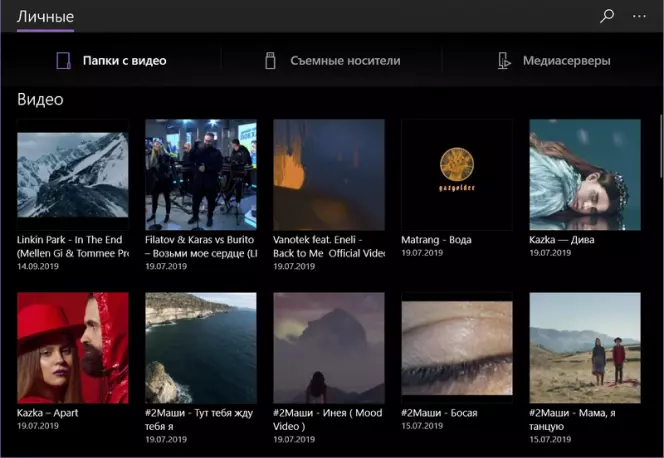Select the Медиасерверы tab label
664x458 pixels.
click(x=567, y=61)
